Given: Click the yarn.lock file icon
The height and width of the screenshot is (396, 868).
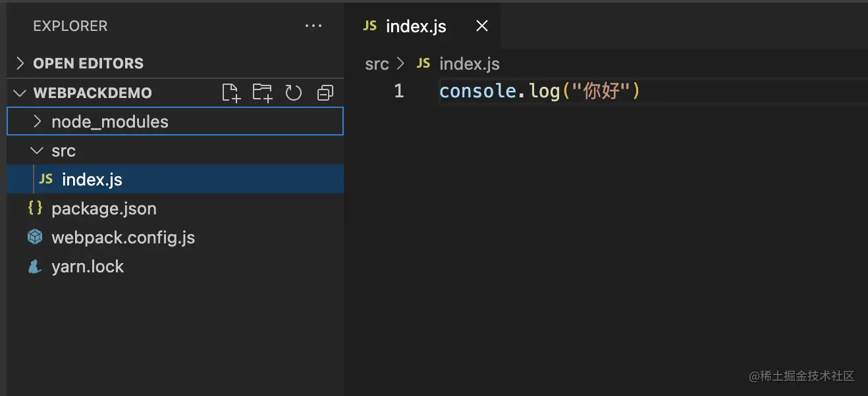Looking at the screenshot, I should (x=35, y=266).
